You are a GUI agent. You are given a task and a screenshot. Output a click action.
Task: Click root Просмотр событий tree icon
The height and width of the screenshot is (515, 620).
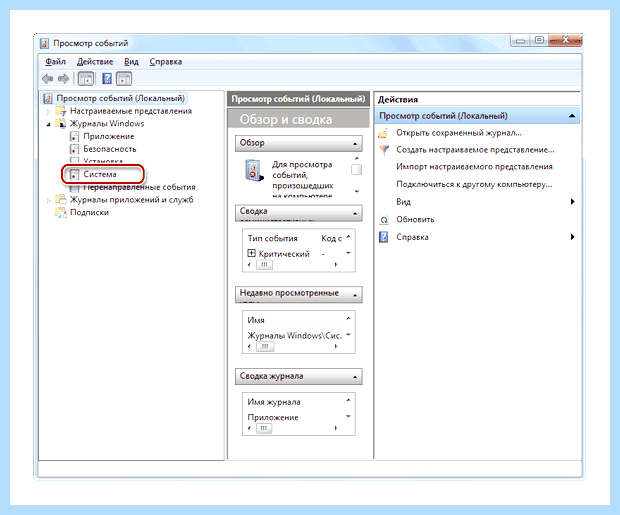(48, 98)
